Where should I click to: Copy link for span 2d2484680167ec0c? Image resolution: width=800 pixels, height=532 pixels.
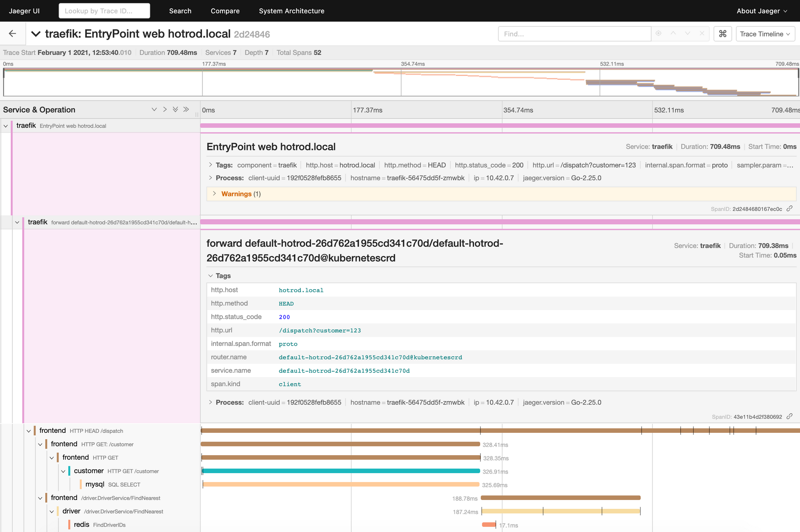click(x=789, y=208)
